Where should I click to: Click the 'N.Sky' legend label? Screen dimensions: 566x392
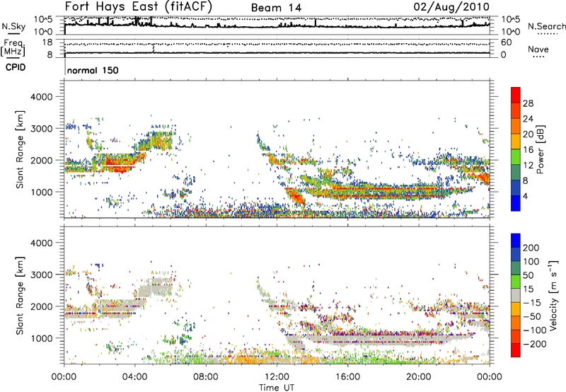point(13,26)
